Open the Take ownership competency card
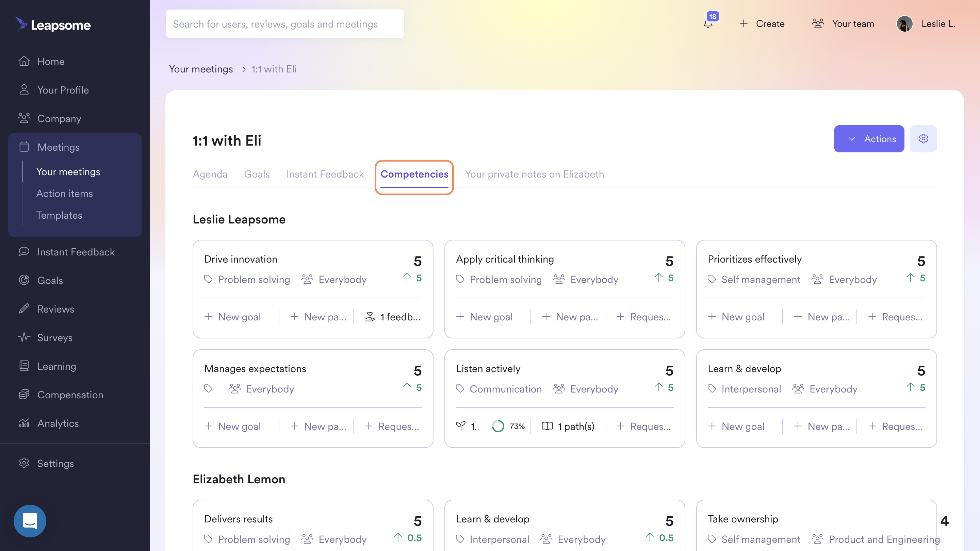 point(816,525)
